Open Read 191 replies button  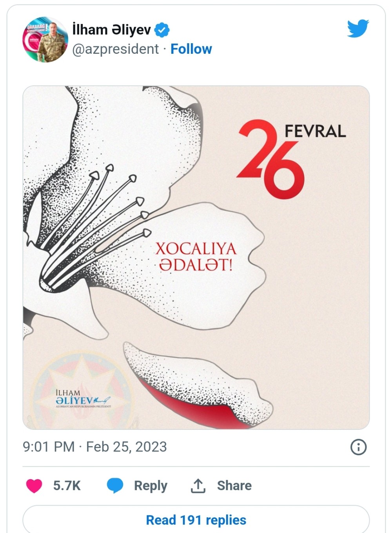[196, 519]
